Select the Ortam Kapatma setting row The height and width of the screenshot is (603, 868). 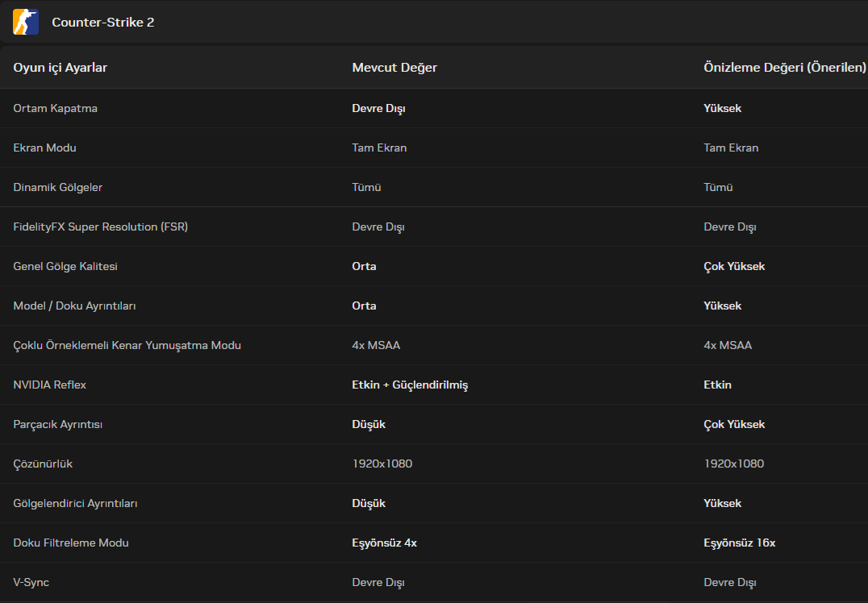pyautogui.click(x=434, y=109)
